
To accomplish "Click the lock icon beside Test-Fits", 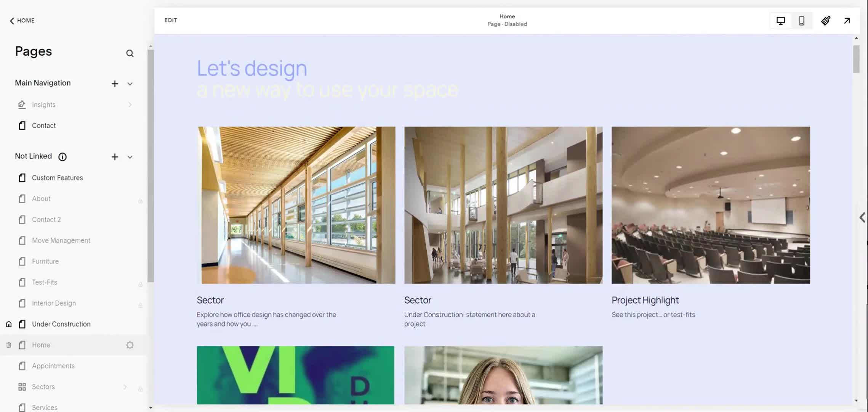I will tap(140, 285).
